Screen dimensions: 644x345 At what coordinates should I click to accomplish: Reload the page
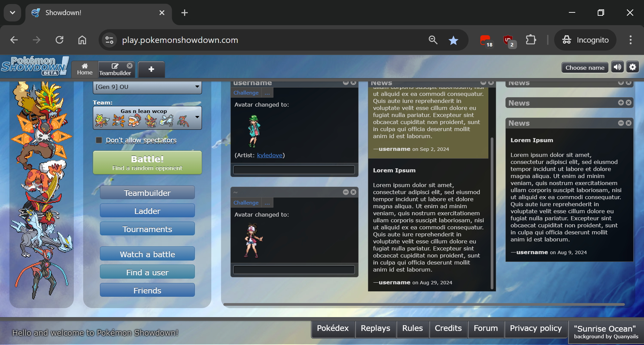(x=59, y=40)
